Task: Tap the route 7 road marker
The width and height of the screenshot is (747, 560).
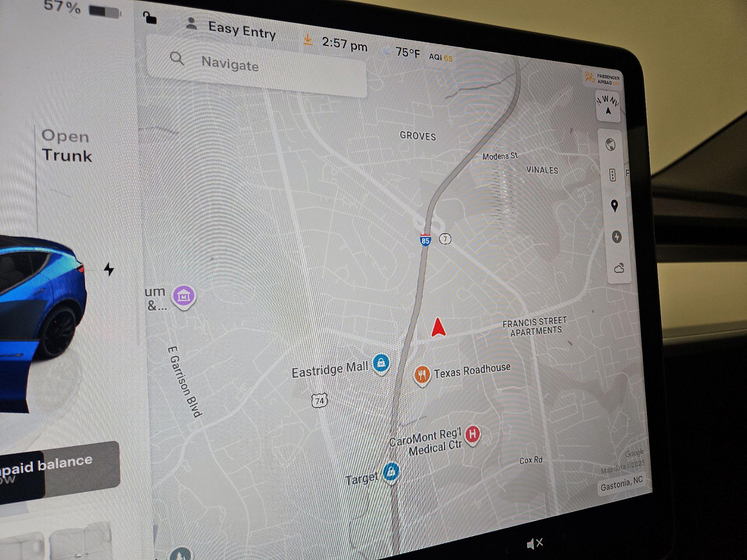Action: pos(445,238)
